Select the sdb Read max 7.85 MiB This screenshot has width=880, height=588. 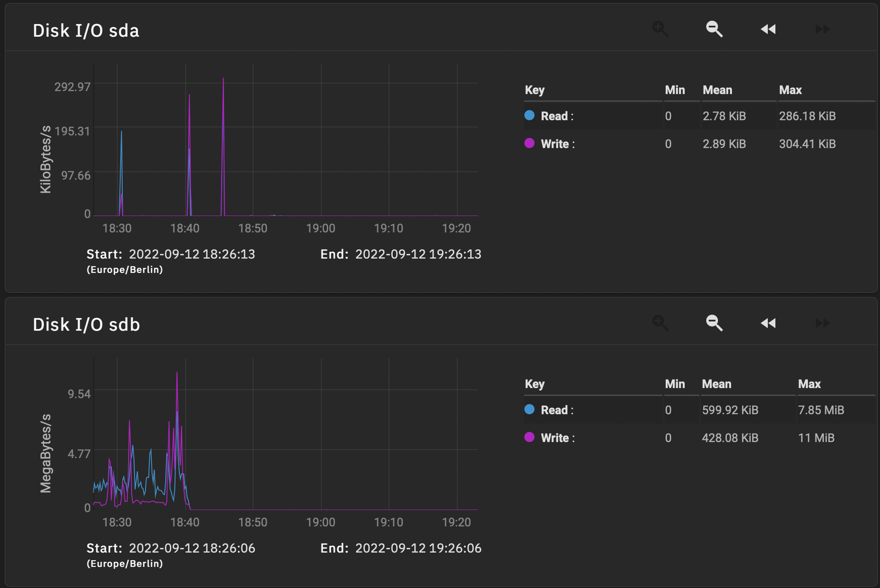[821, 410]
